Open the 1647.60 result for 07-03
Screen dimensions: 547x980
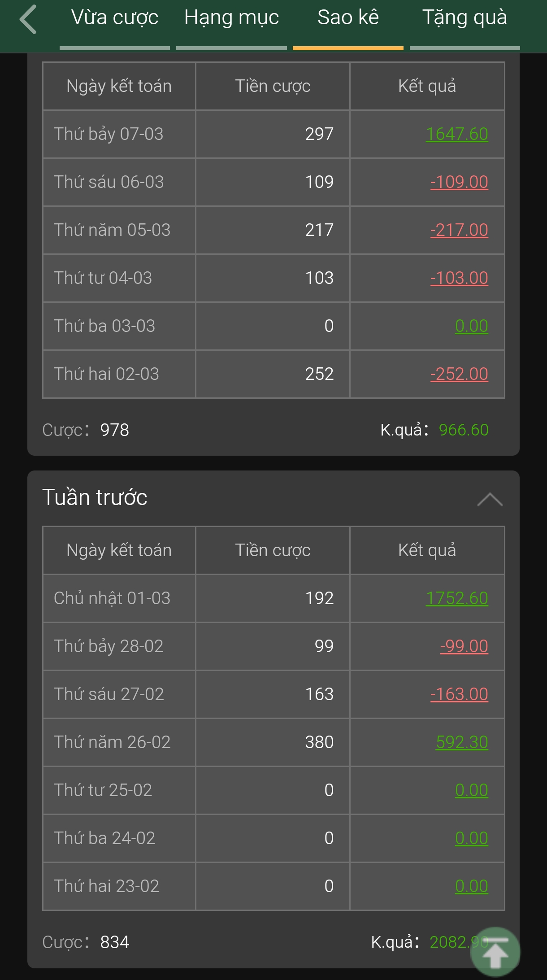coord(457,134)
